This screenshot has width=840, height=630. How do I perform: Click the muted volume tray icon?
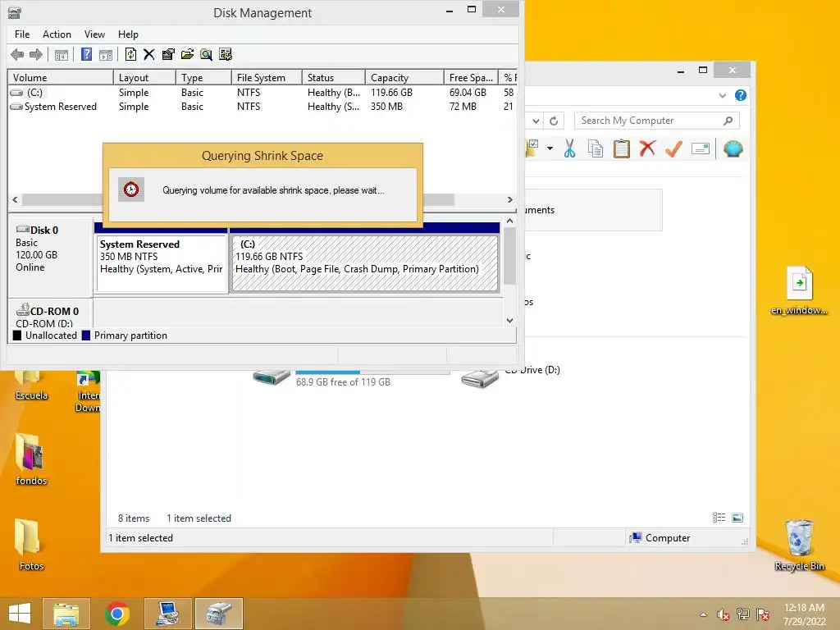pyautogui.click(x=724, y=614)
